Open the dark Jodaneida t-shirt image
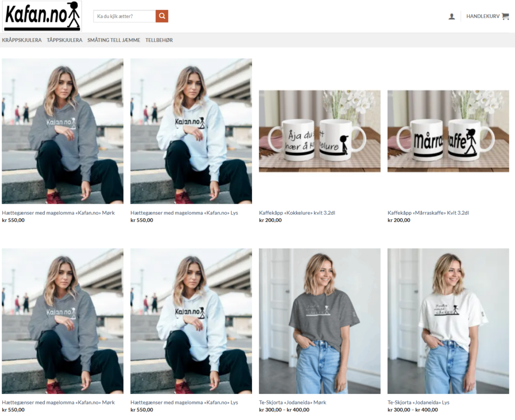 coord(319,321)
